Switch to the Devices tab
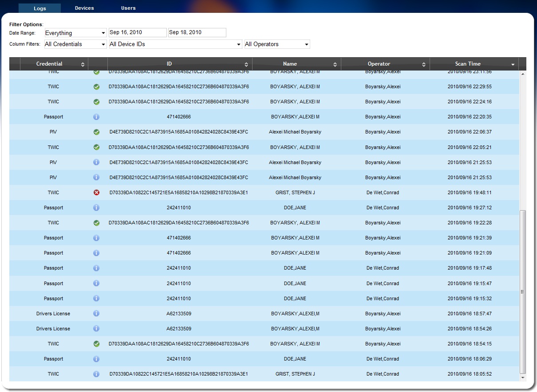The width and height of the screenshot is (537, 392). point(84,8)
